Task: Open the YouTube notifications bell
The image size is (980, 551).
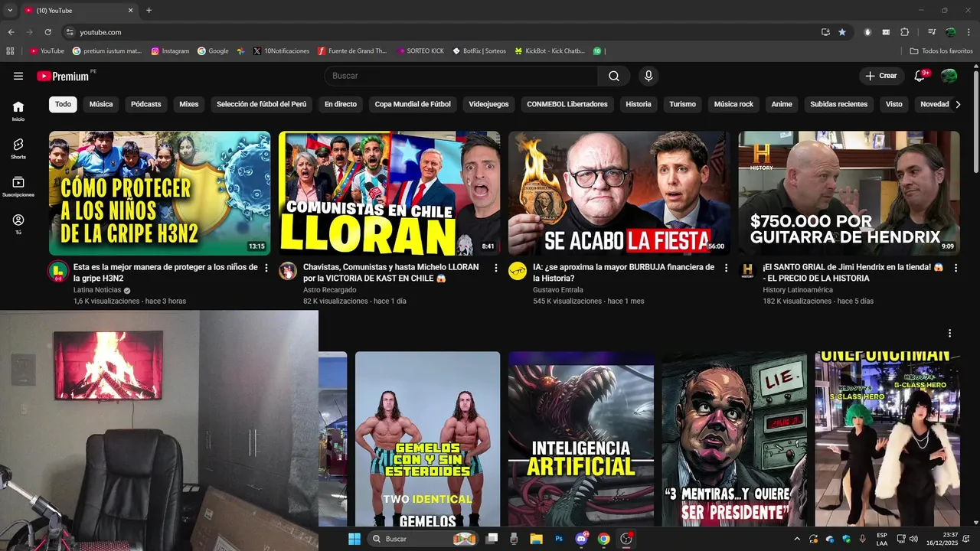Action: [920, 76]
